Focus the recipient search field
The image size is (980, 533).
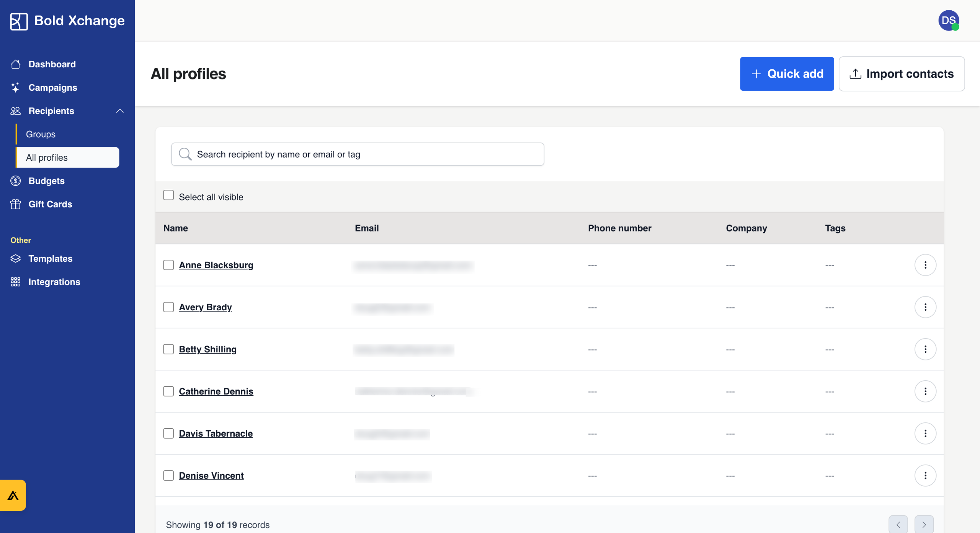(x=357, y=154)
